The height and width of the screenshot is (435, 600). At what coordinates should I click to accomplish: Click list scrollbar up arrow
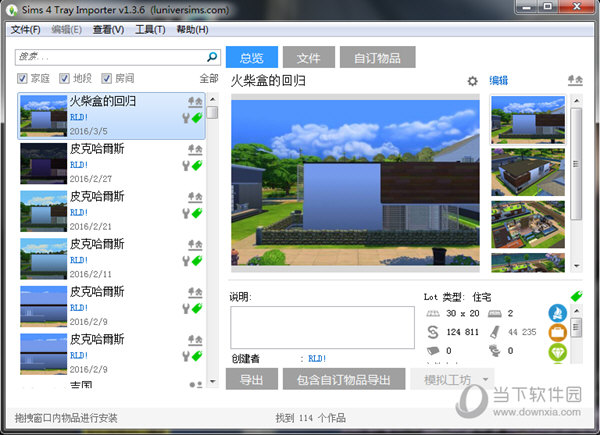213,99
